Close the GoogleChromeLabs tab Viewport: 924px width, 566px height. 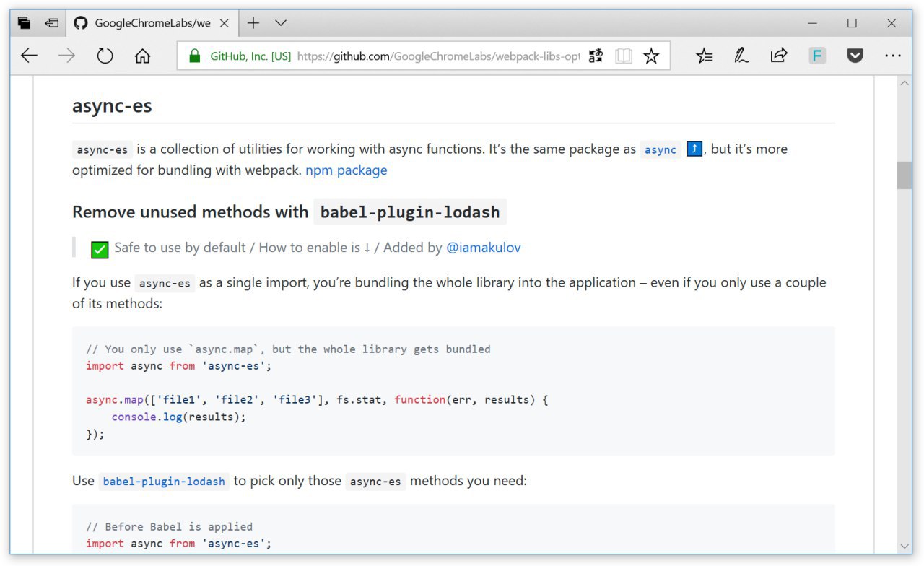click(x=225, y=23)
